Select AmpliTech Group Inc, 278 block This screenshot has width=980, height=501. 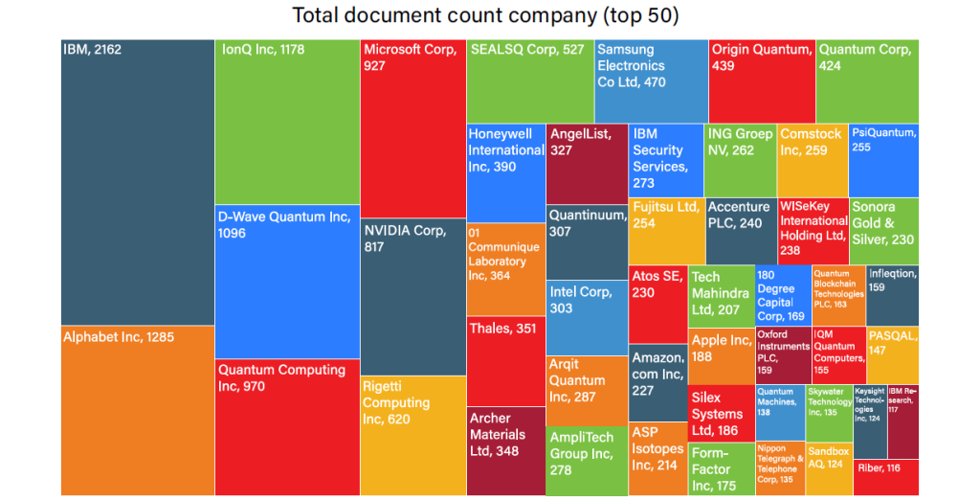click(x=587, y=461)
